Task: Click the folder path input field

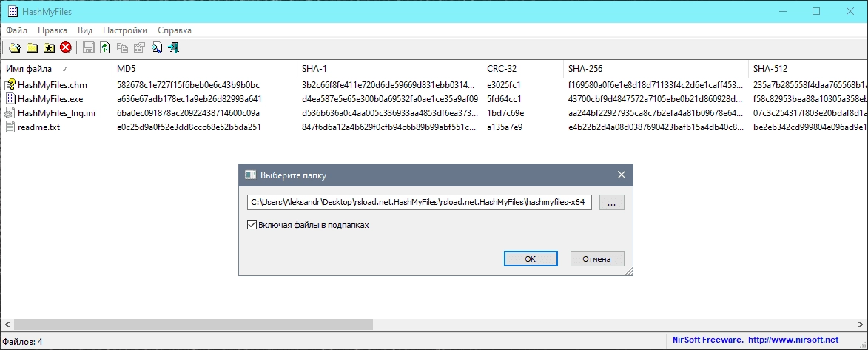Action: (420, 203)
